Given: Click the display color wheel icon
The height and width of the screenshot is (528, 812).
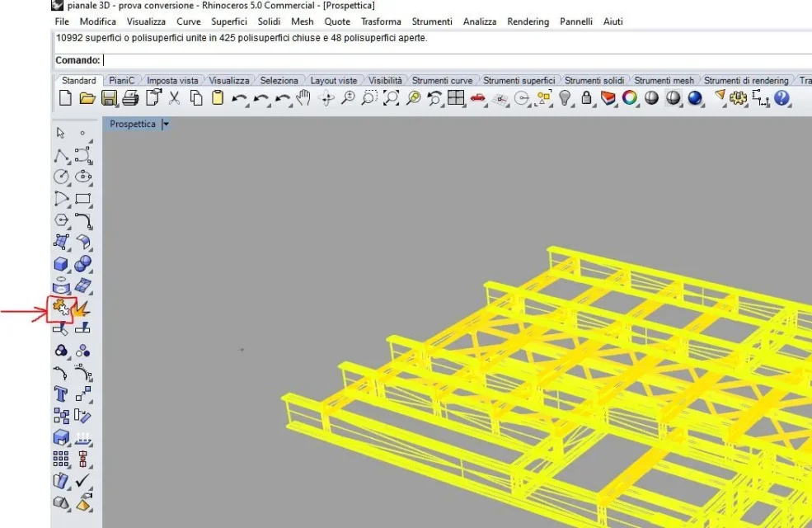Looking at the screenshot, I should coord(628,98).
